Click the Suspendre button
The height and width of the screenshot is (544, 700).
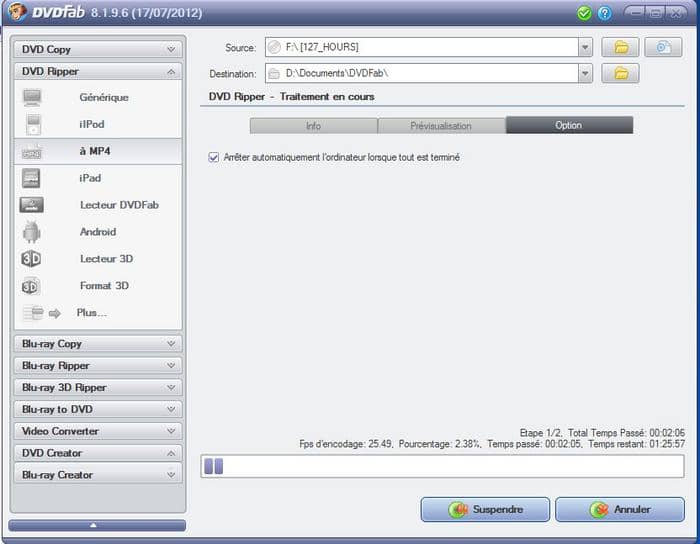(x=485, y=510)
